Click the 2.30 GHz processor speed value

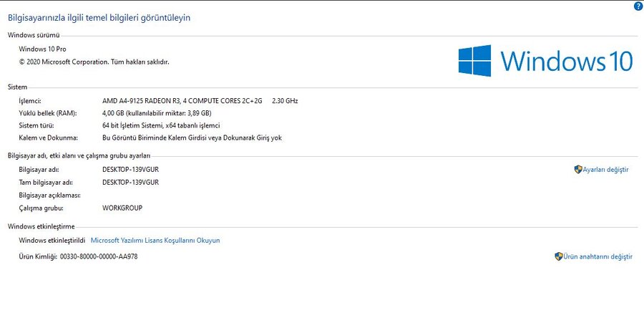285,101
